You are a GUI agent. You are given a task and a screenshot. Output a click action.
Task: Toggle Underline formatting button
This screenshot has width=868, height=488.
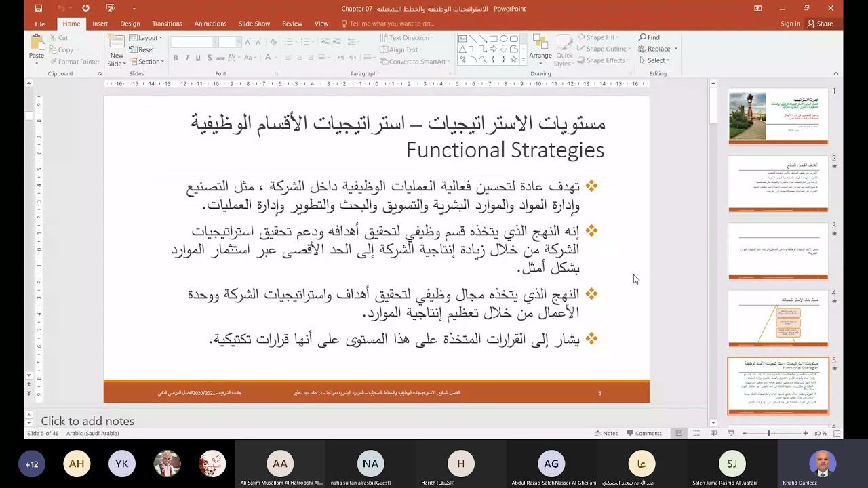point(198,58)
